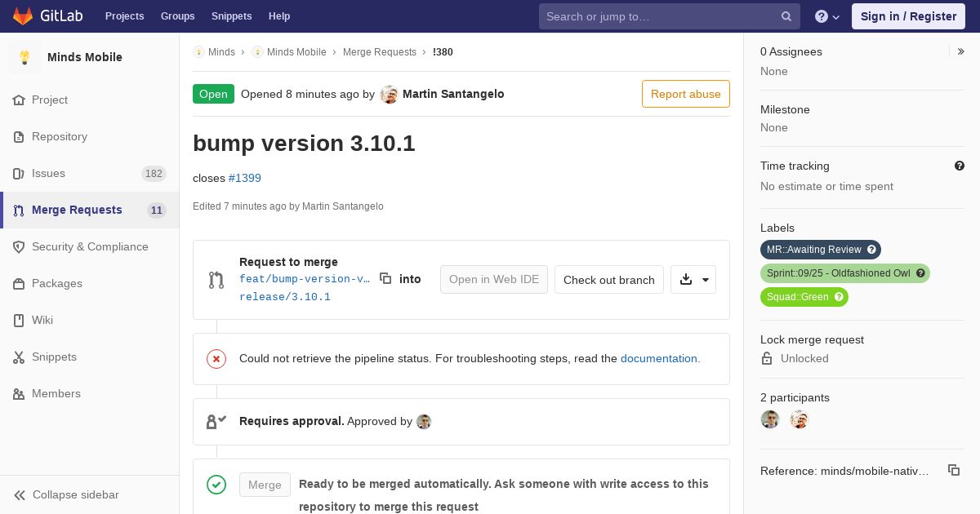Click the Report abuse button

686,94
